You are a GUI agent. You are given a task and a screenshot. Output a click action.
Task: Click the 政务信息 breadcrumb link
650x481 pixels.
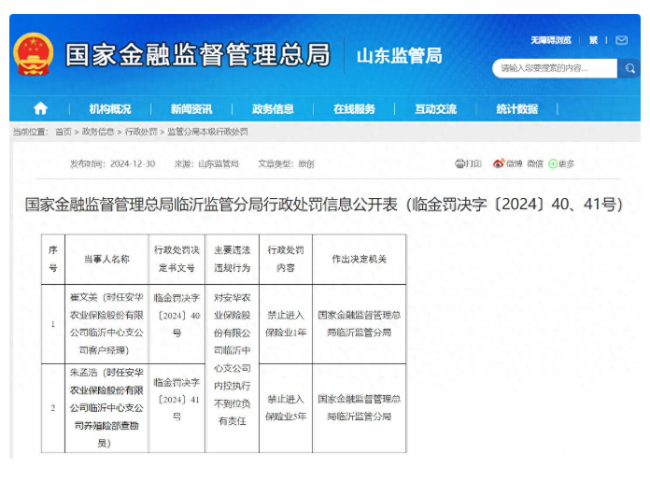pos(98,132)
